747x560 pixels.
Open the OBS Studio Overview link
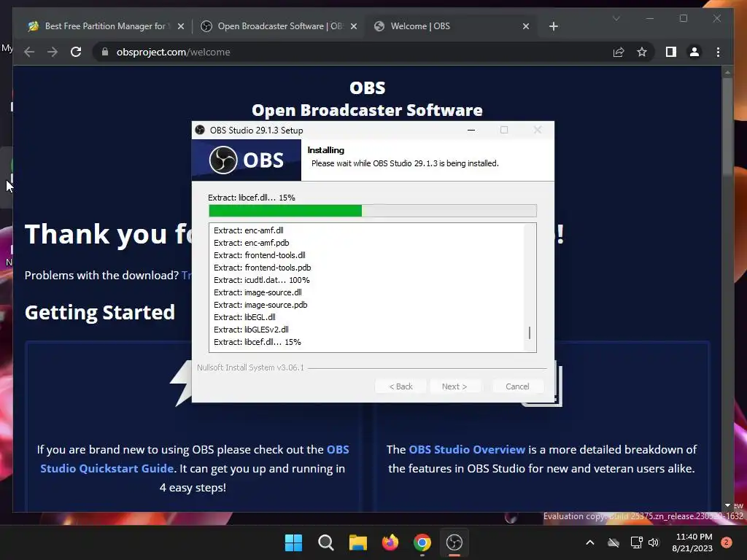point(467,449)
